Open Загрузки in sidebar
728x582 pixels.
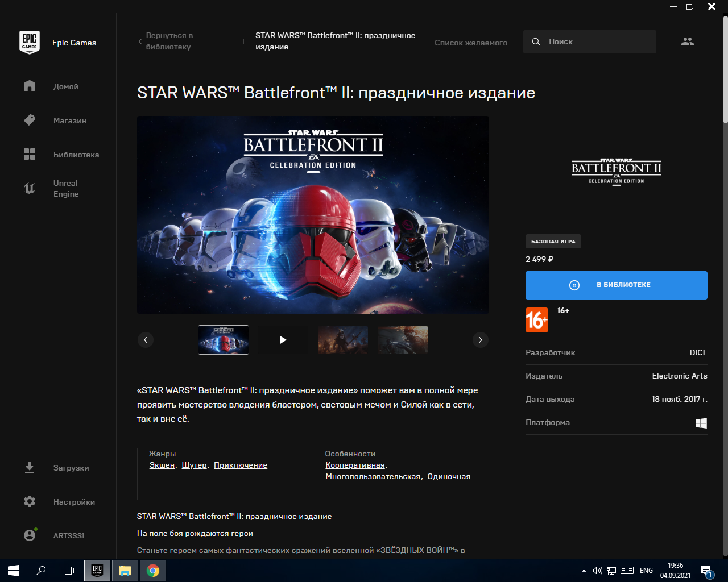coord(71,468)
